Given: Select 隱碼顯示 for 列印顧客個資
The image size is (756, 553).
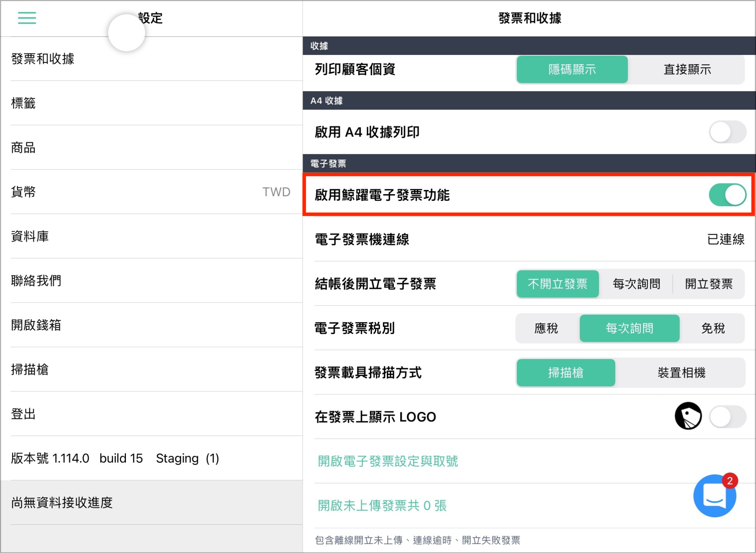Looking at the screenshot, I should (572, 69).
